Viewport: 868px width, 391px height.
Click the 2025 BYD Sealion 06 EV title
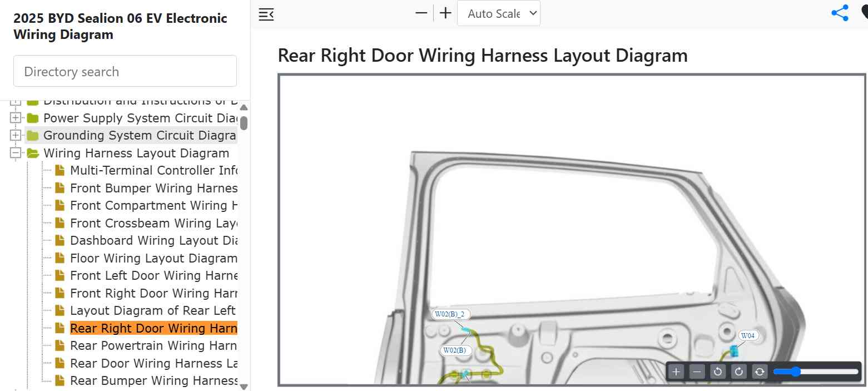pyautogui.click(x=120, y=26)
